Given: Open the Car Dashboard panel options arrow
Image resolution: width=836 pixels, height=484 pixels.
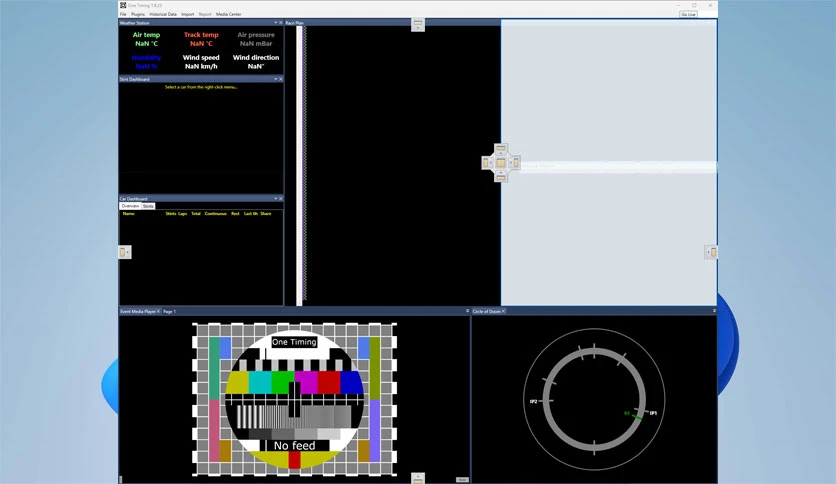Looking at the screenshot, I should (x=276, y=198).
